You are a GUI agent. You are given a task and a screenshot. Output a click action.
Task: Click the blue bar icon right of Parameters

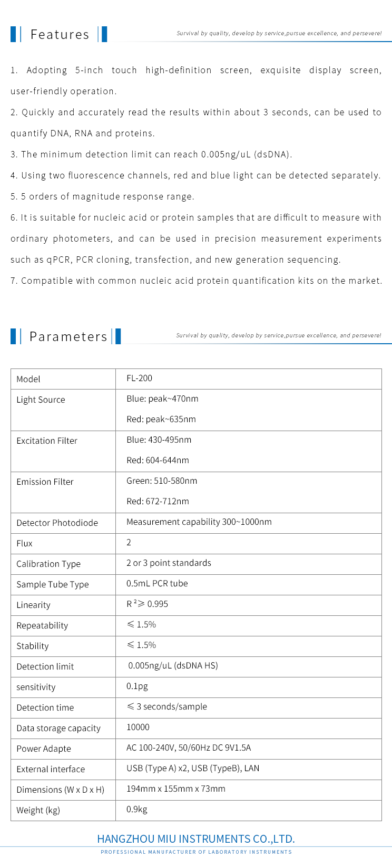pyautogui.click(x=117, y=336)
